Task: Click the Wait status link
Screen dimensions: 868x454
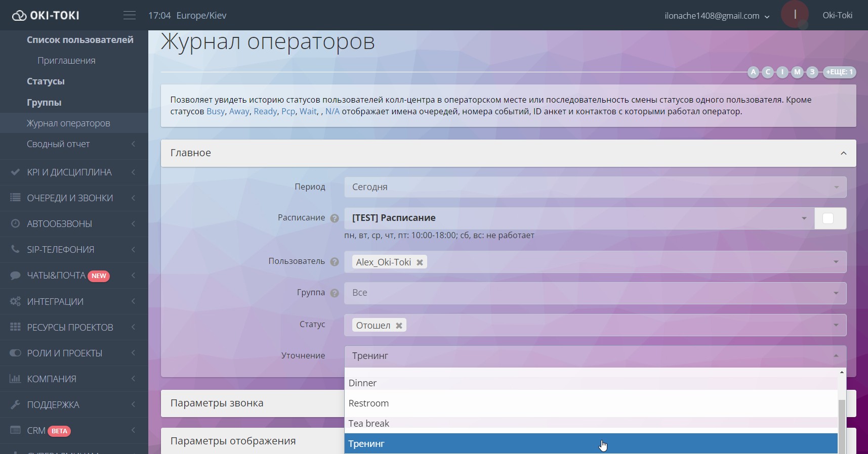Action: click(308, 112)
